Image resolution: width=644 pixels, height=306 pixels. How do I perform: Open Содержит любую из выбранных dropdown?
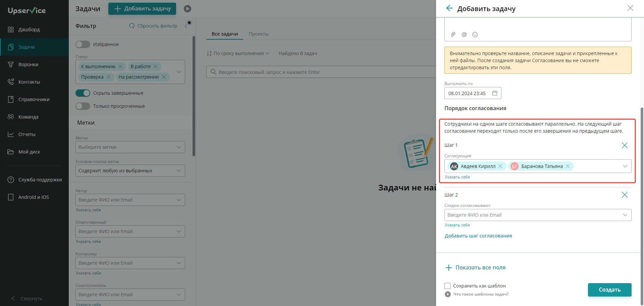(x=130, y=171)
